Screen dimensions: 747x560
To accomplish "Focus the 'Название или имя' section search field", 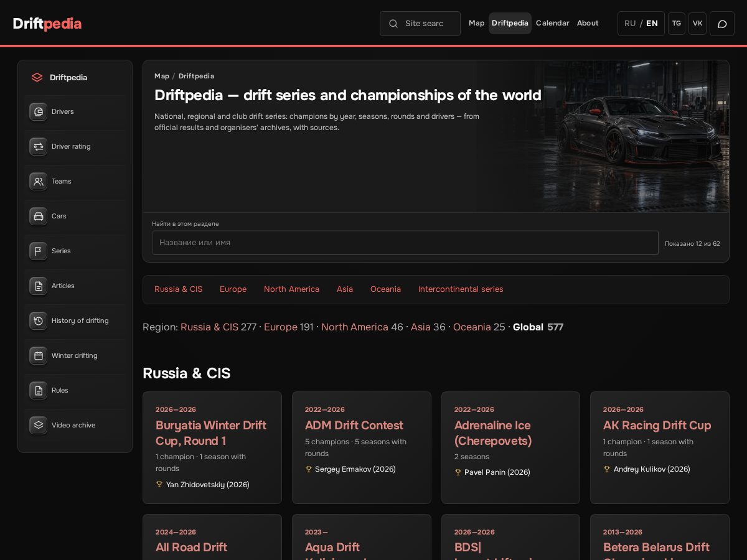I will click(405, 243).
